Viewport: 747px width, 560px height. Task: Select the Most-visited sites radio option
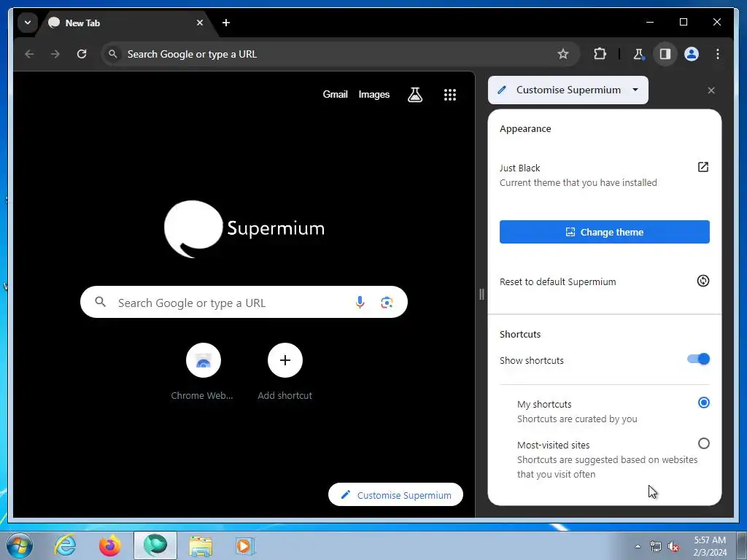(703, 443)
